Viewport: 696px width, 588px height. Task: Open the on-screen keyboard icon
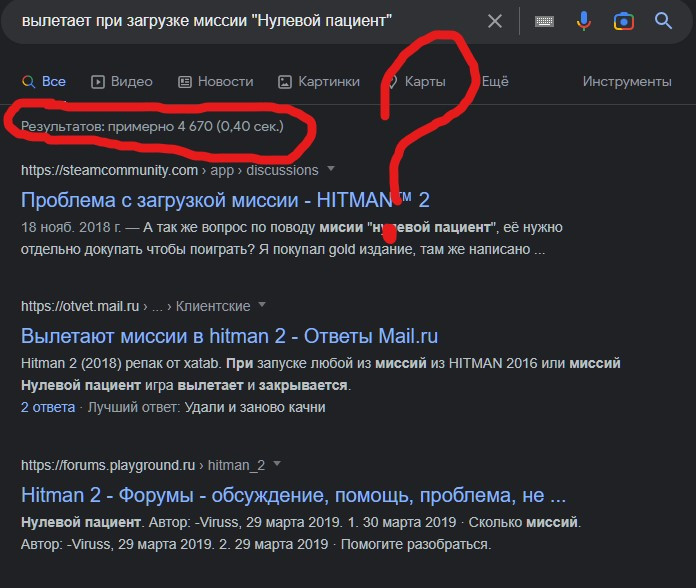coord(544,21)
